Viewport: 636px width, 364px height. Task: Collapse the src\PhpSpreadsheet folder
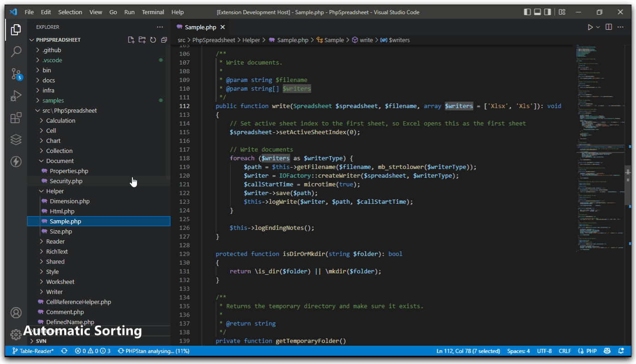click(x=99, y=110)
